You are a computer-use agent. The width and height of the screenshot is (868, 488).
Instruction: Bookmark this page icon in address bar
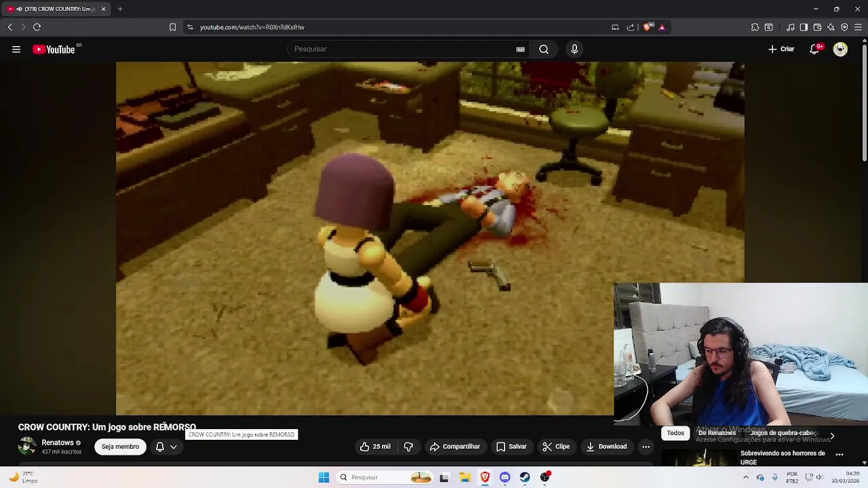click(x=172, y=27)
